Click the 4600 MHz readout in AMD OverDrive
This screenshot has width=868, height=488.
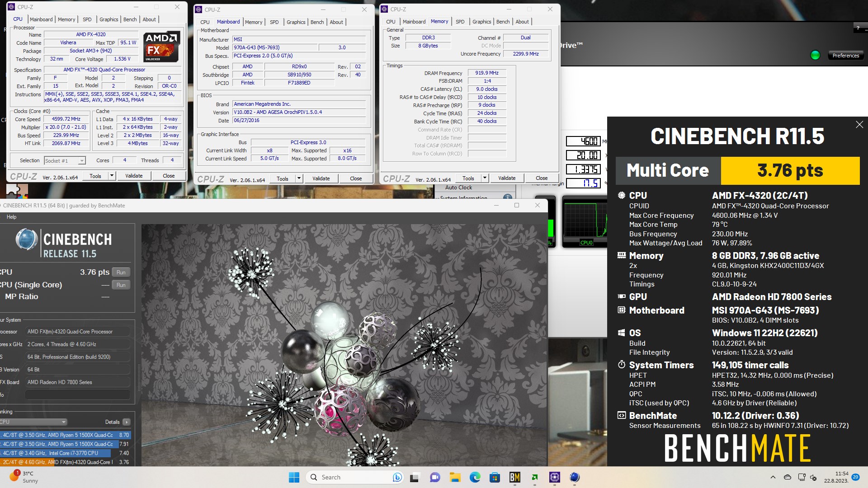(x=583, y=141)
